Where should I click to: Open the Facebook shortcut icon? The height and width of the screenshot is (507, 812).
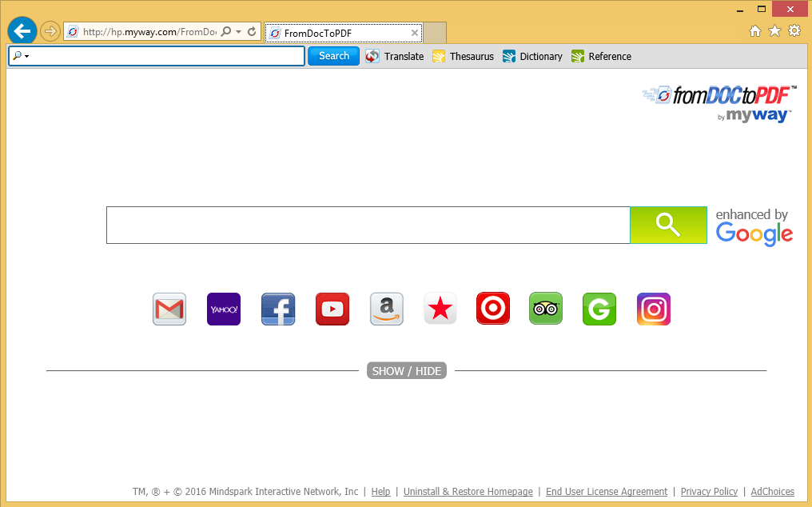[x=278, y=309]
